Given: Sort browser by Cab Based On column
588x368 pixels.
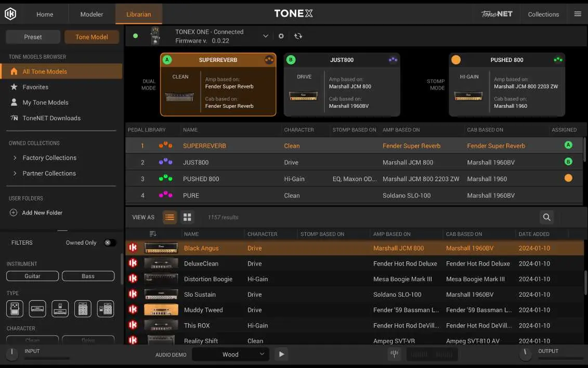Looking at the screenshot, I should 464,234.
